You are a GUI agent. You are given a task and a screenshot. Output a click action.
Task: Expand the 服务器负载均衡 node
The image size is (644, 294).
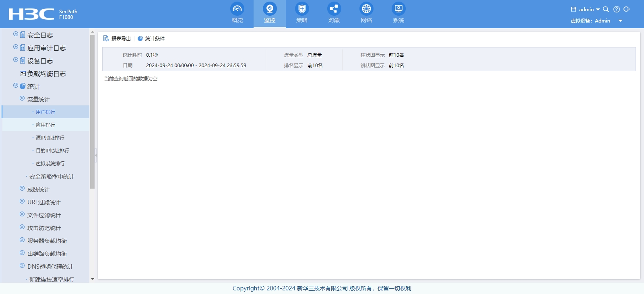tap(22, 240)
